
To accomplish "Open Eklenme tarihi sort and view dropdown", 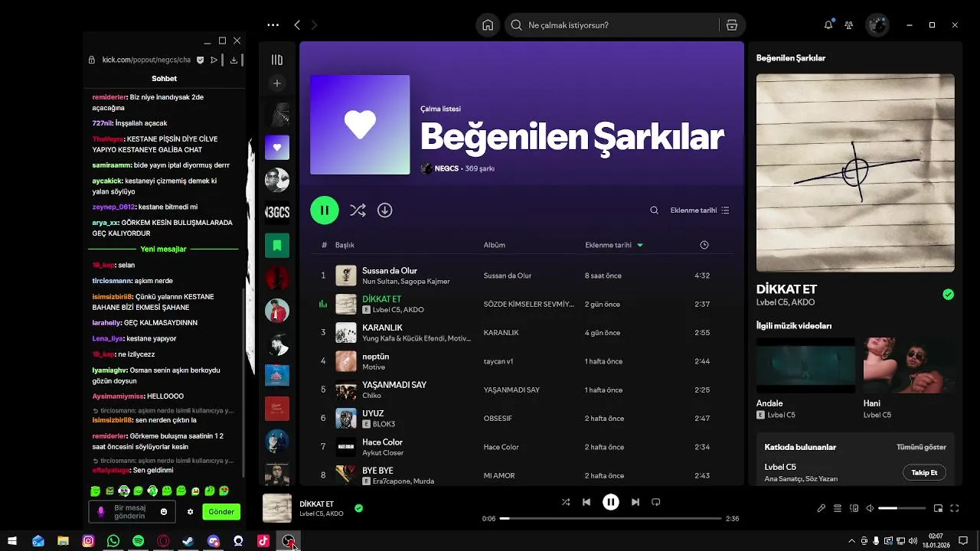I will coord(700,210).
